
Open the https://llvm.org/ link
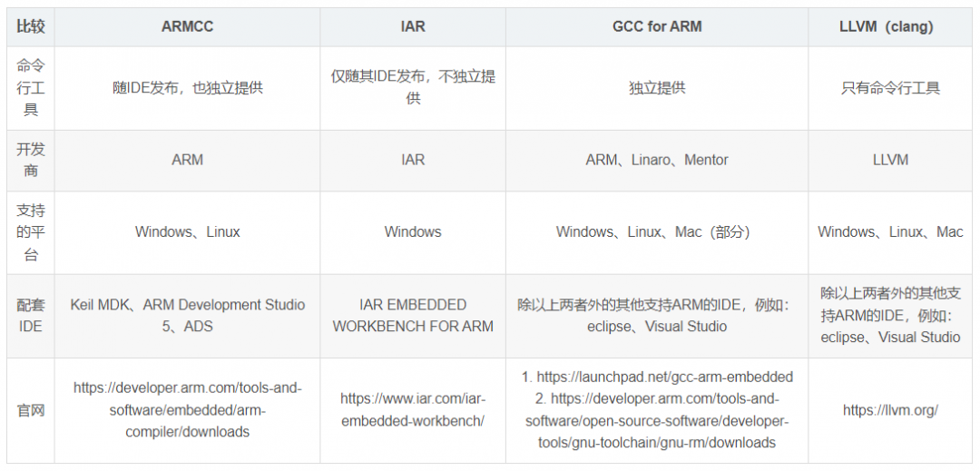890,410
